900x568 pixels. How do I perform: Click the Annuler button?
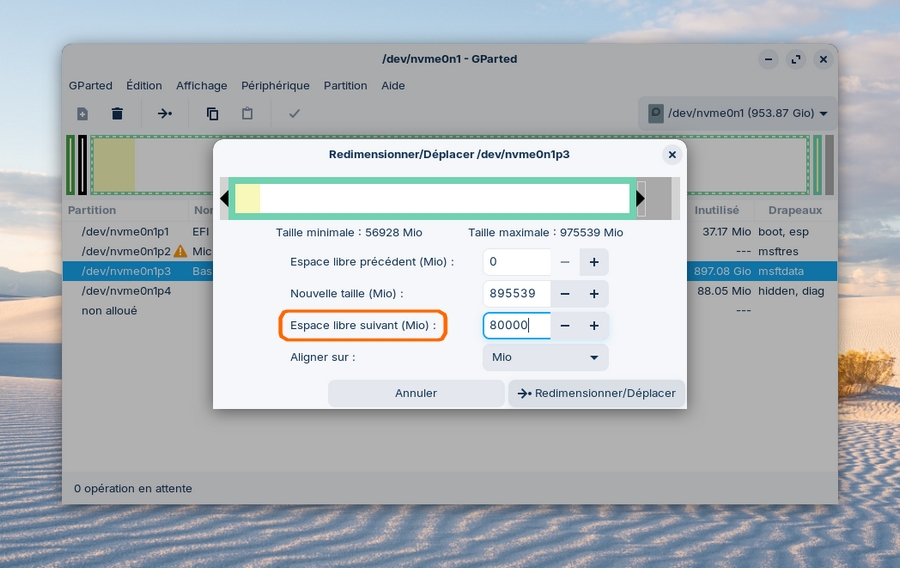pos(416,393)
